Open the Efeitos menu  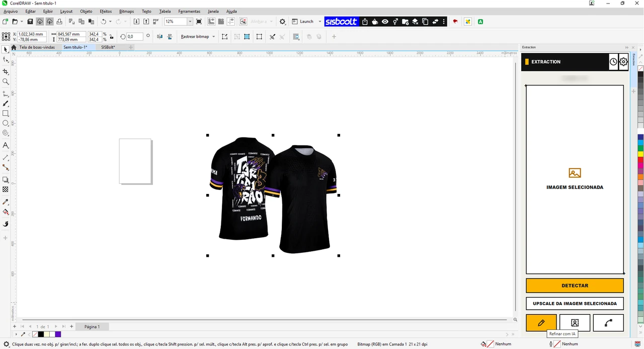coord(106,11)
